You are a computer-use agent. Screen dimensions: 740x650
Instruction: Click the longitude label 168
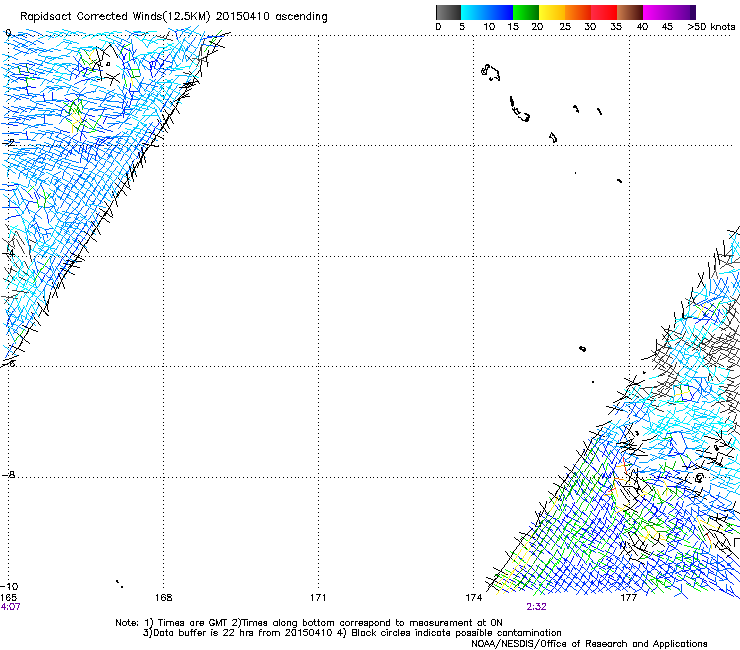(x=163, y=598)
